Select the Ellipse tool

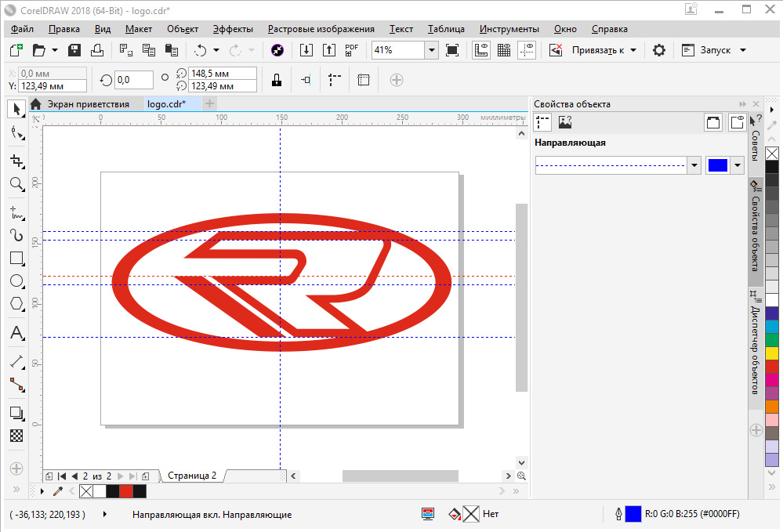pyautogui.click(x=17, y=281)
